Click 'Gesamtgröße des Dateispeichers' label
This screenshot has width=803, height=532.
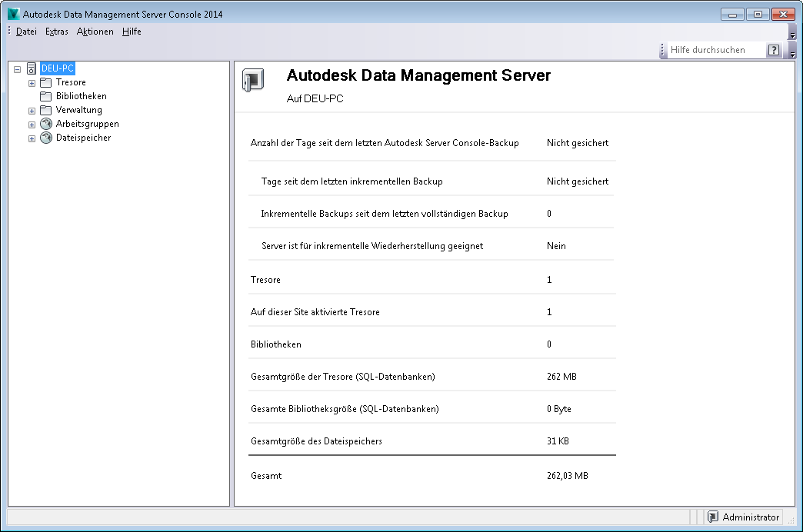coord(316,441)
